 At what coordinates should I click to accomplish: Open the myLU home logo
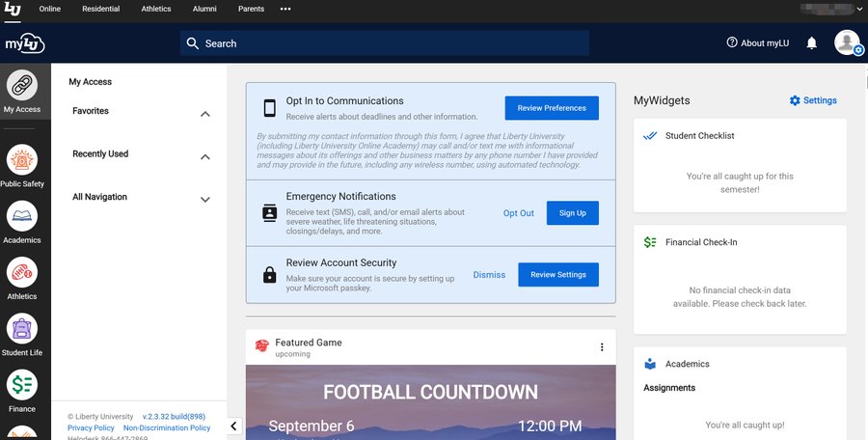[25, 43]
